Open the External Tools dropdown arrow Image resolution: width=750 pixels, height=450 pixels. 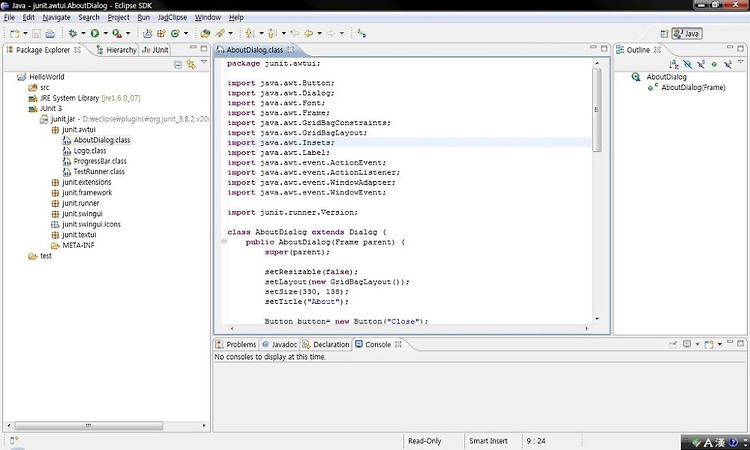[x=128, y=33]
